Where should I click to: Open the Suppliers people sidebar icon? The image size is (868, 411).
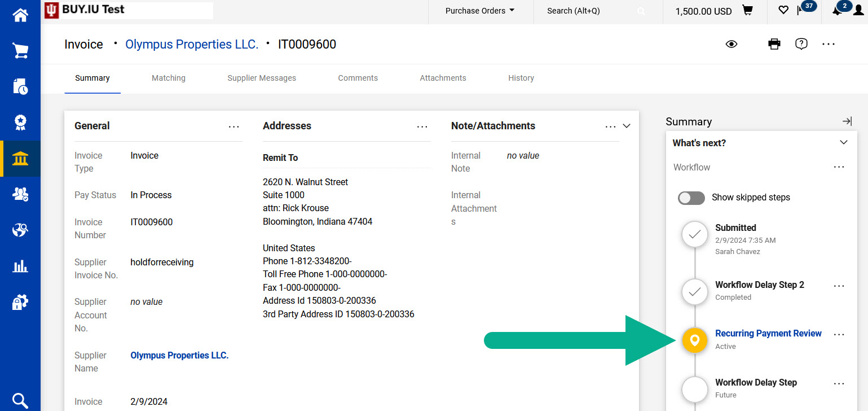pos(20,194)
